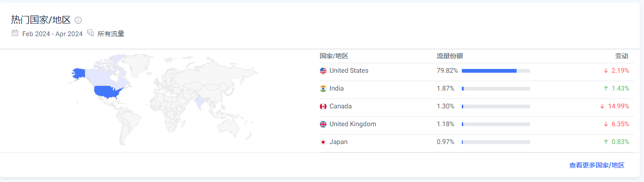Click the red down arrow for Canada
Viewport: 644px width, 182px height.
602,106
